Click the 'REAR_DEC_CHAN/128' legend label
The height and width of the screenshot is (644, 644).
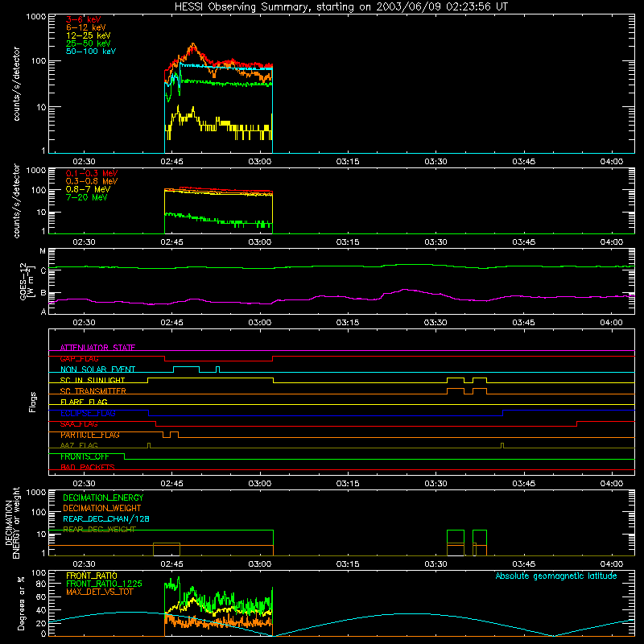(106, 519)
